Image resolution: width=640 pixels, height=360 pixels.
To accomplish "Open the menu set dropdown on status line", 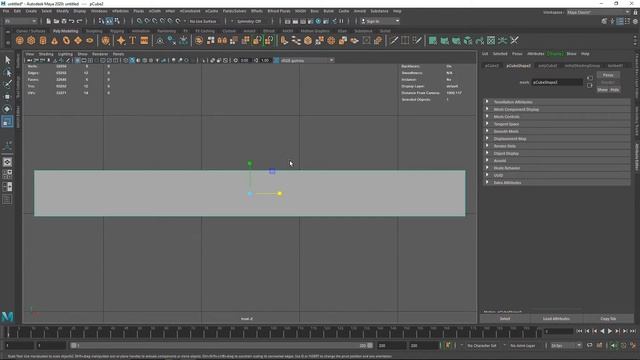I will (x=20, y=21).
